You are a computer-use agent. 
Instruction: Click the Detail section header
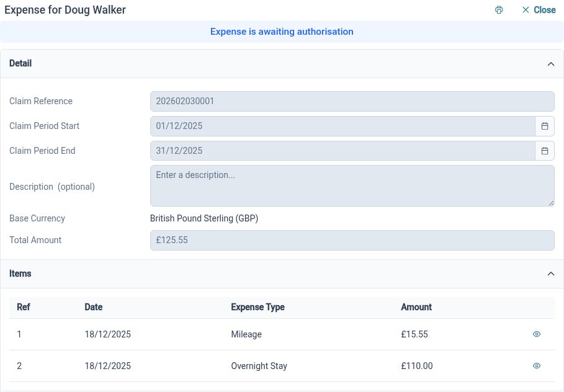pos(282,64)
